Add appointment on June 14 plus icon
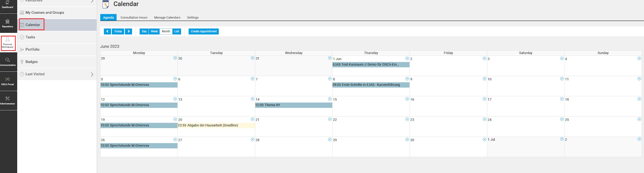Screen dimensions: 644x173 330,99
